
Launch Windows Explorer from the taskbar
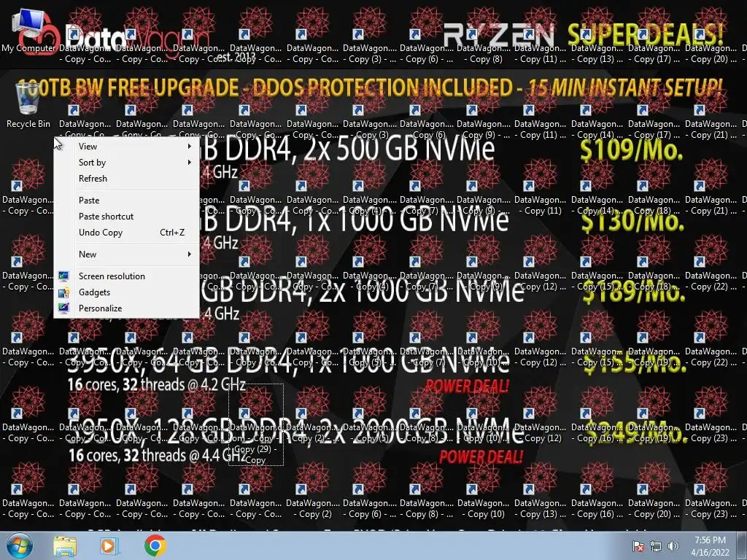(65, 546)
